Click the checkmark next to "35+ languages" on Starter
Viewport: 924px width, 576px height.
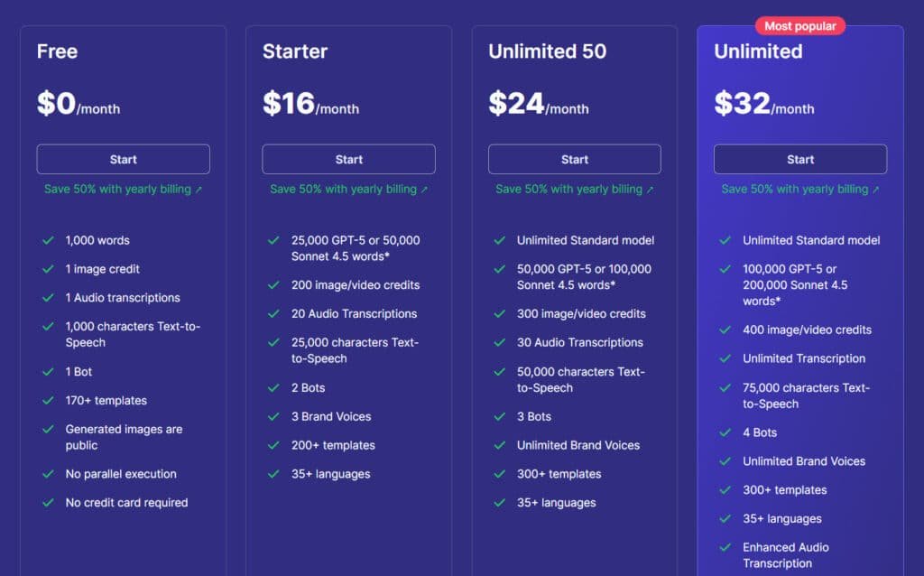click(x=273, y=474)
